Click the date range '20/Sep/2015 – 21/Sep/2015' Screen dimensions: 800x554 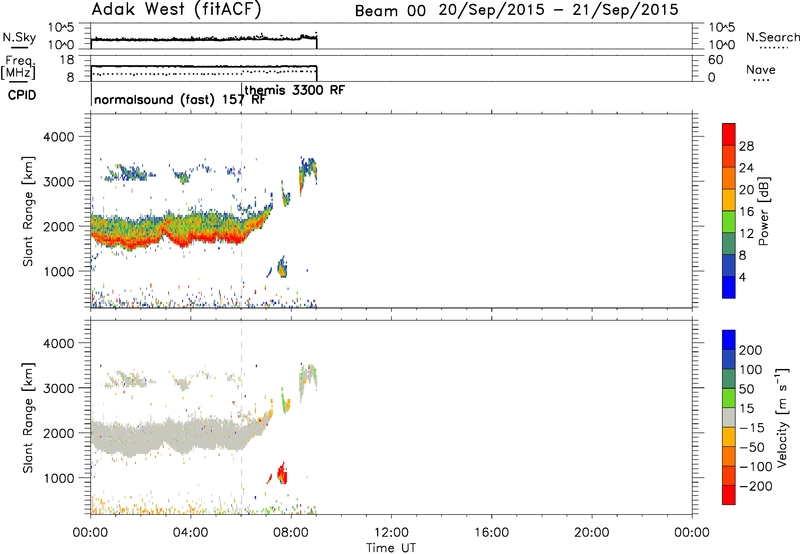(x=559, y=10)
